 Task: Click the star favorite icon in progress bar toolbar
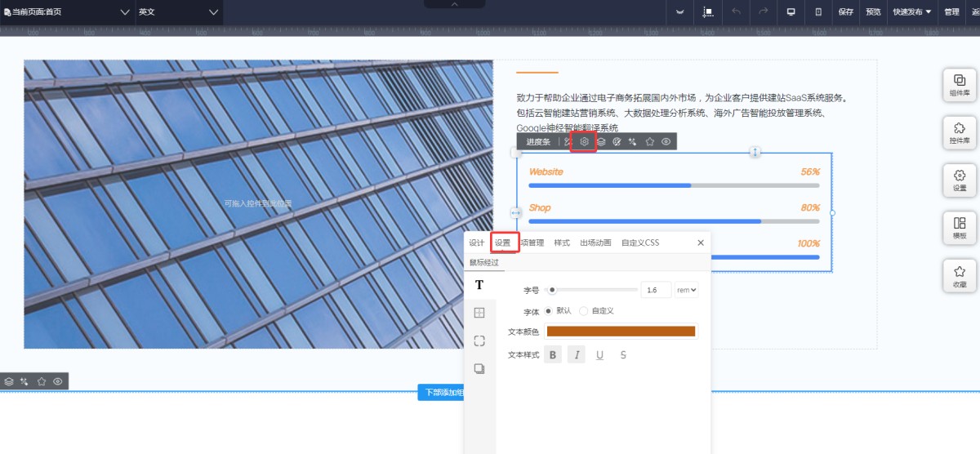pos(650,141)
